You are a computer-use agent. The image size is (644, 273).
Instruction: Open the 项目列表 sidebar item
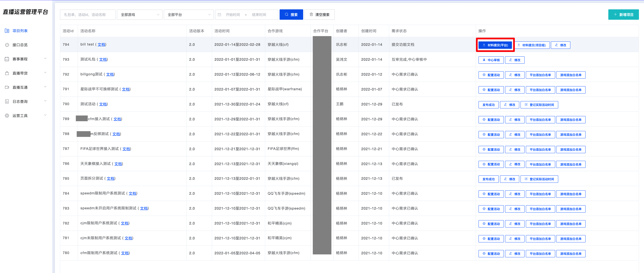click(x=20, y=31)
